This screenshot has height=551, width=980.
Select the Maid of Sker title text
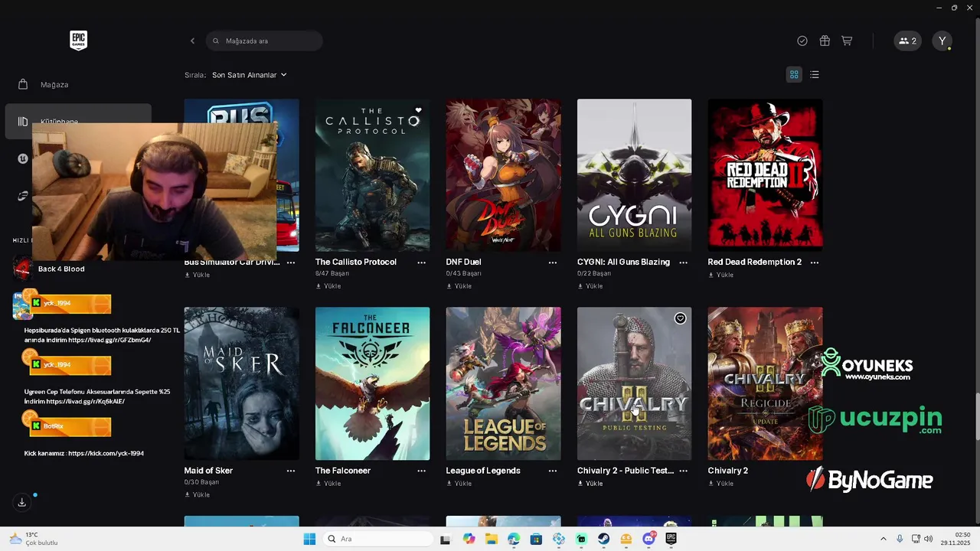(x=208, y=471)
